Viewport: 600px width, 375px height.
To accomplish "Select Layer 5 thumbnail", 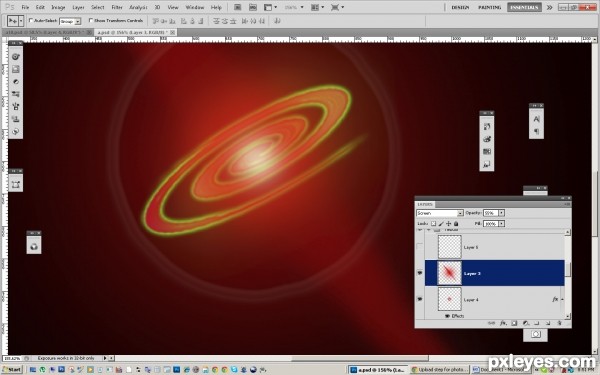I will [450, 247].
